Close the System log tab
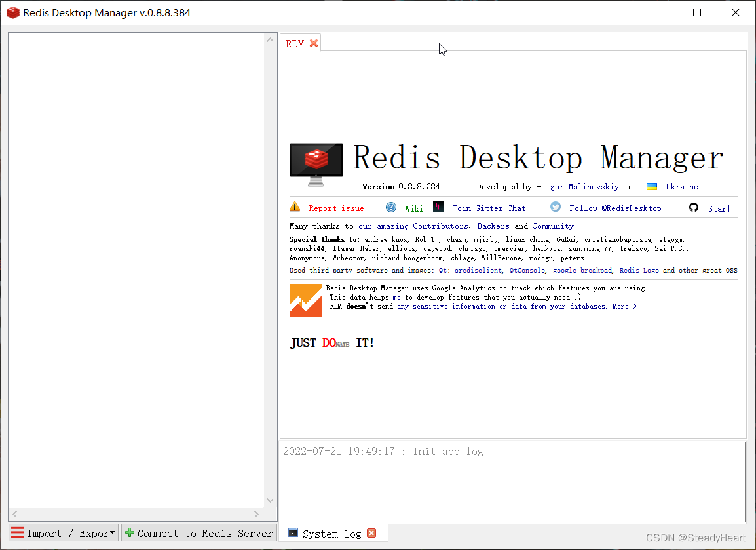756x550 pixels. (371, 534)
